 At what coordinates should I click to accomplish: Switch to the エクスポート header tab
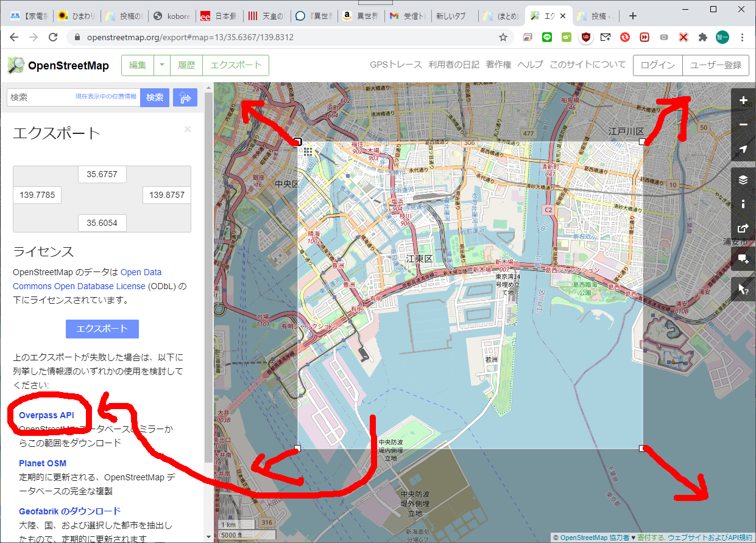point(236,65)
